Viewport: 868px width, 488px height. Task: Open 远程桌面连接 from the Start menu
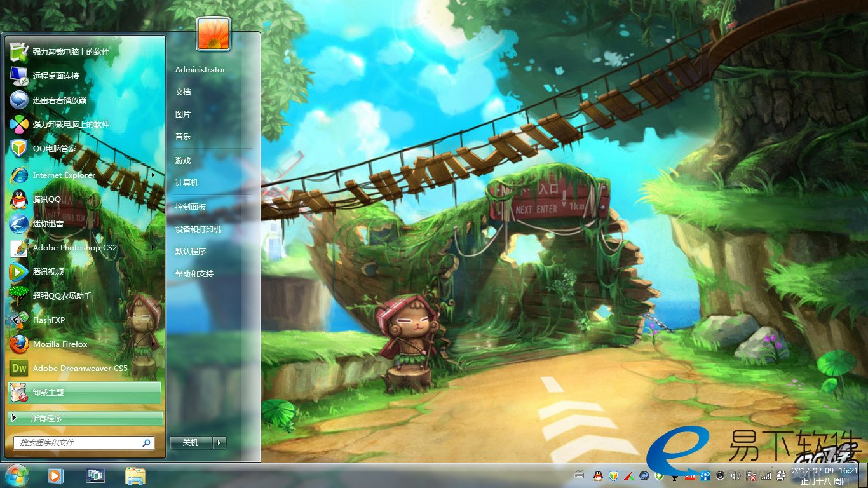[x=84, y=76]
